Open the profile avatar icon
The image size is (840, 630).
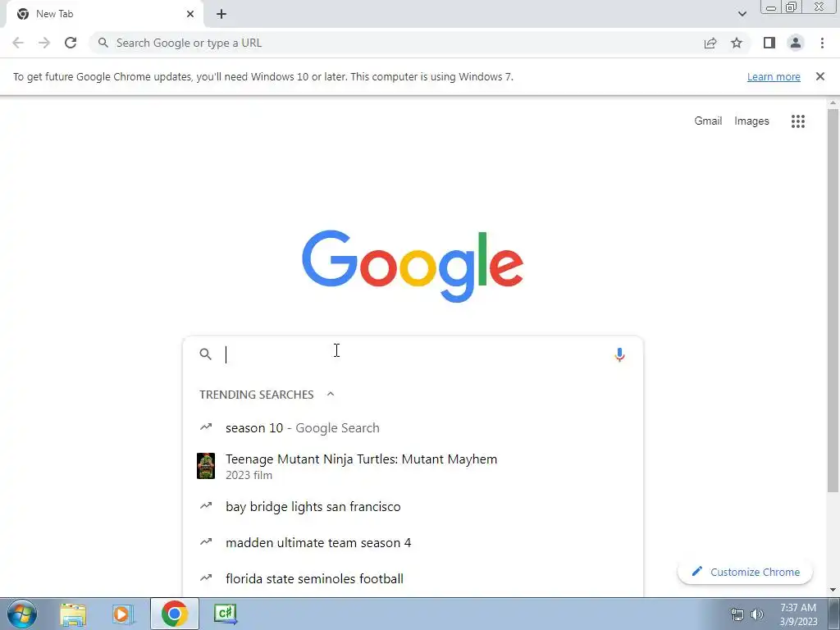(x=796, y=43)
